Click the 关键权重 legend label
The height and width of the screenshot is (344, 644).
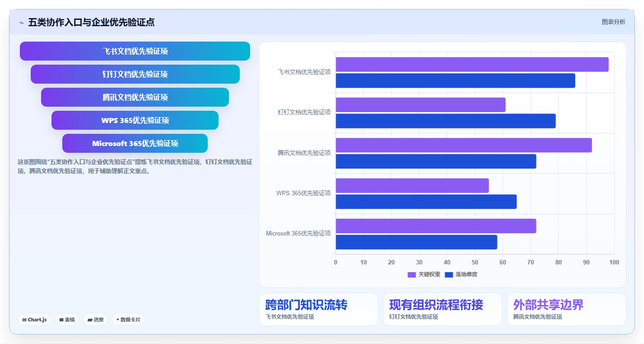click(429, 274)
